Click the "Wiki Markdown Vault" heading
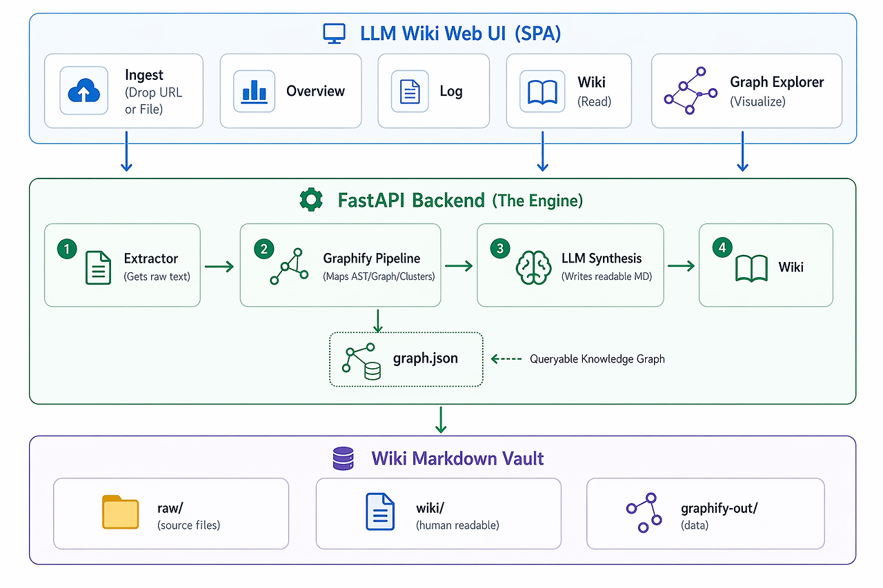Screen dimensions: 883x588 click(457, 458)
